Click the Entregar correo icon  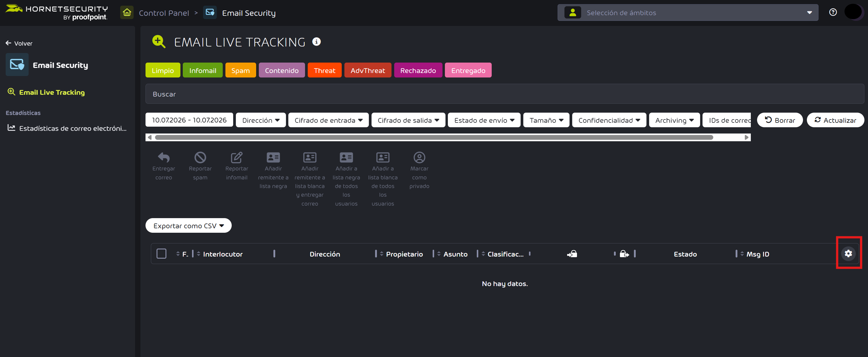click(164, 157)
